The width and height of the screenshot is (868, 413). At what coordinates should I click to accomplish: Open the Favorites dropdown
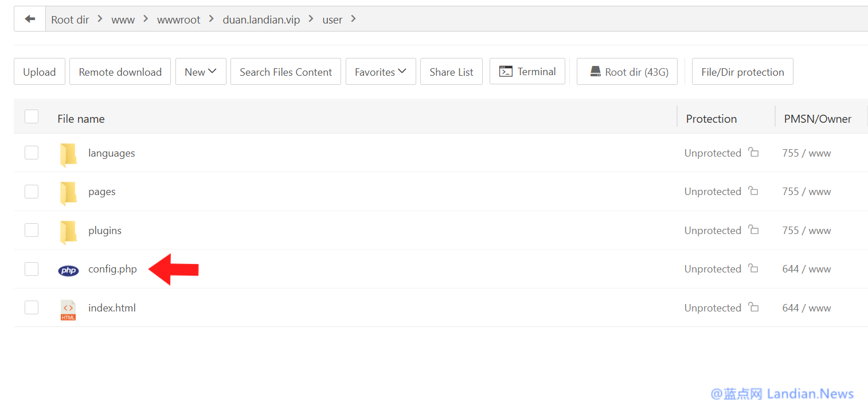tap(380, 72)
